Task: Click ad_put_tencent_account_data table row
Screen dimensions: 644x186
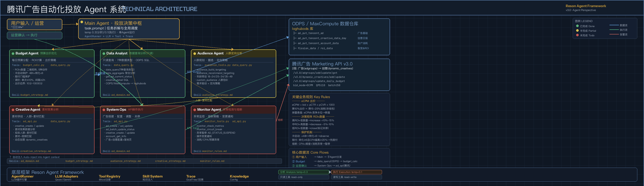Action: [x=318, y=43]
